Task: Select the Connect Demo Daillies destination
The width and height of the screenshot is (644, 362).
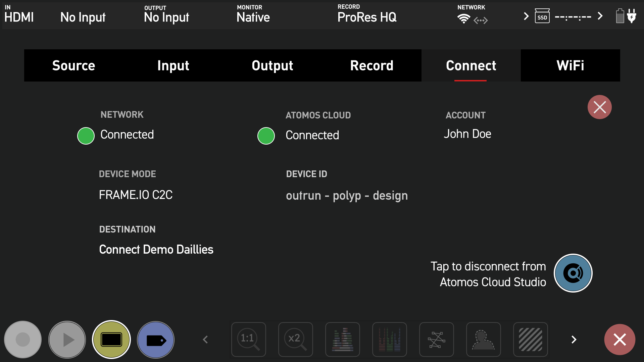Action: 156,250
